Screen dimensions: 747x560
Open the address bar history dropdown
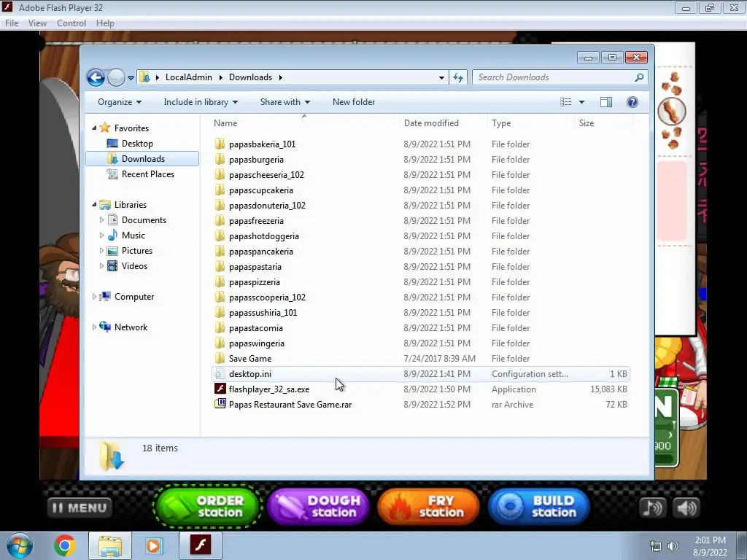click(441, 77)
